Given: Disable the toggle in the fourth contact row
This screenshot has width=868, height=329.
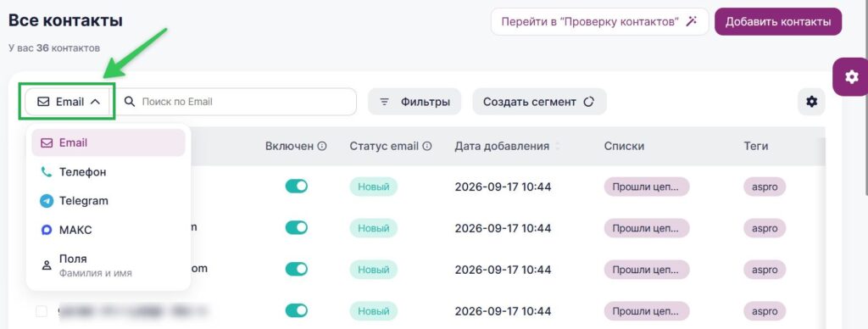Looking at the screenshot, I should [x=297, y=310].
